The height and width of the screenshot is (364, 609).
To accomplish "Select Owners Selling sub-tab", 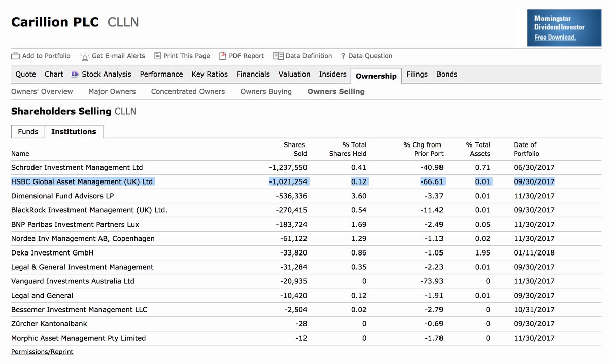I will (x=336, y=91).
